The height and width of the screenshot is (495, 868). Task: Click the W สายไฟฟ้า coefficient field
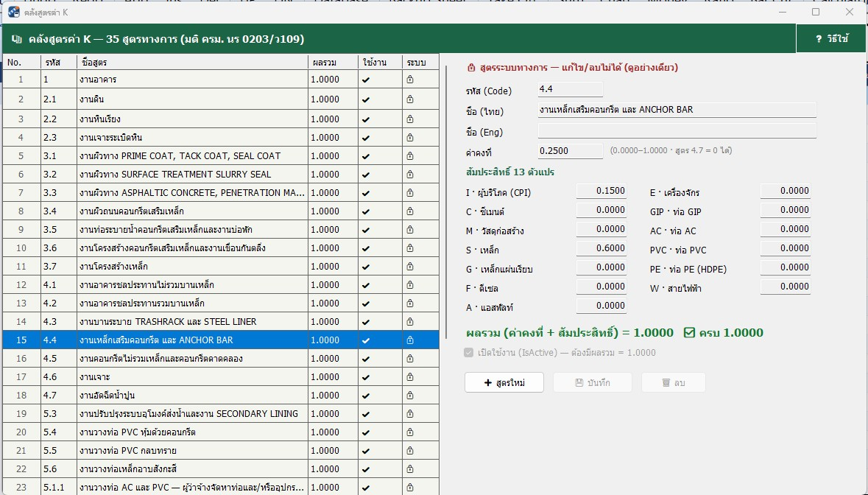785,287
